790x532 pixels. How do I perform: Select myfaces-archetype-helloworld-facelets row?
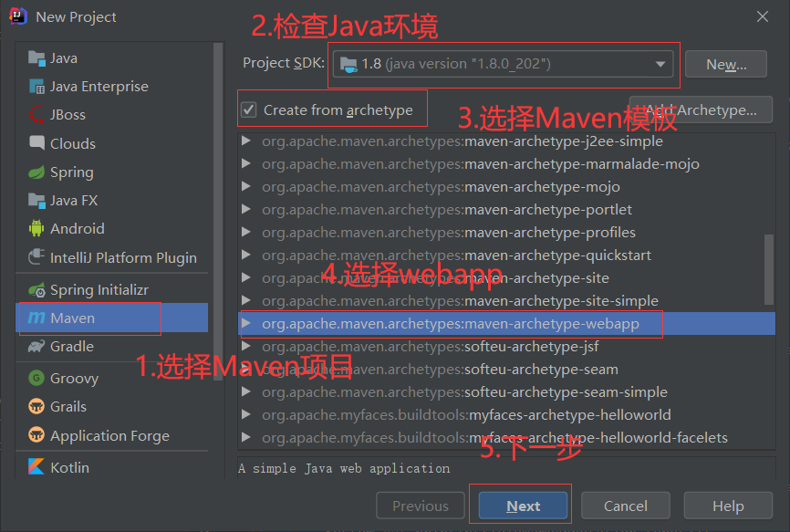[506, 438]
